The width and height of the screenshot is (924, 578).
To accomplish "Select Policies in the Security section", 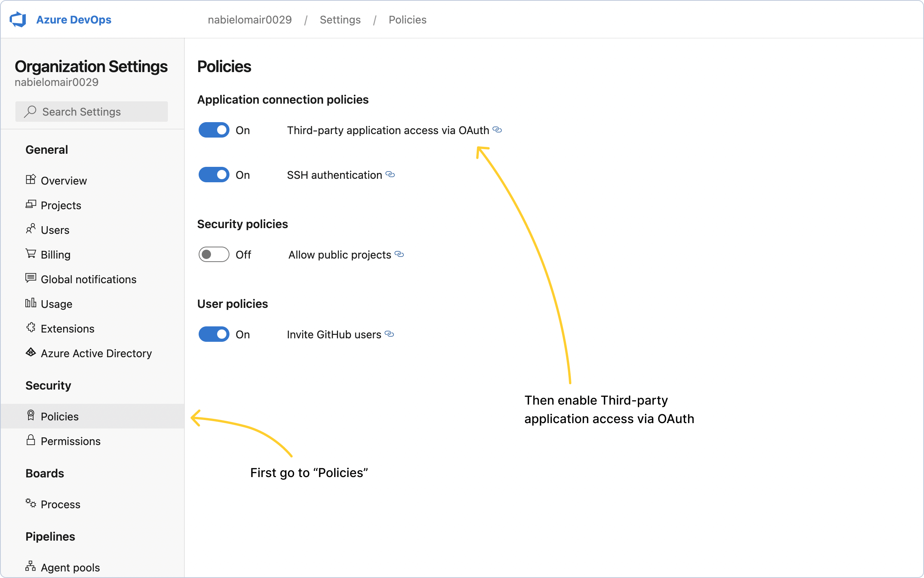I will [60, 416].
